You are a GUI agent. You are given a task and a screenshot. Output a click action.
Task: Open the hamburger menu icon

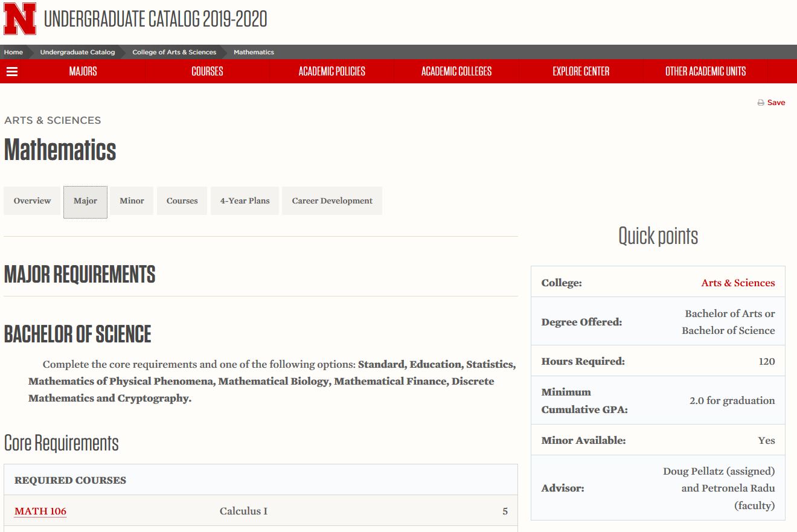pyautogui.click(x=12, y=71)
